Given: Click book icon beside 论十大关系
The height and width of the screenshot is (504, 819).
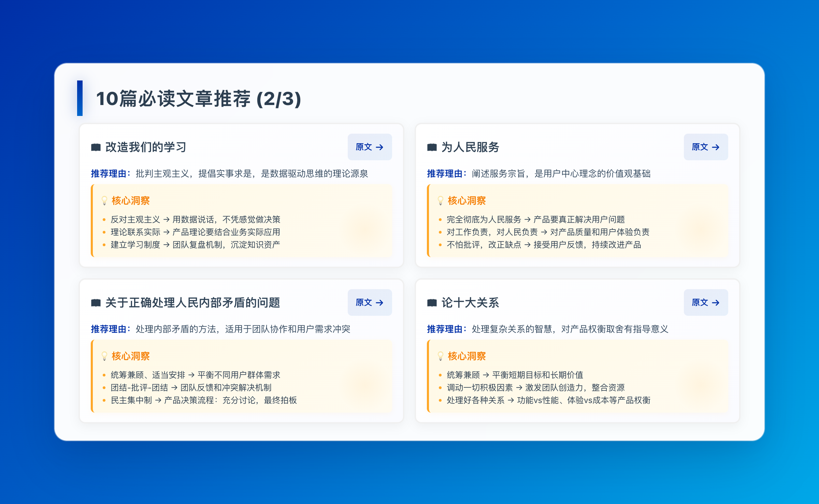Looking at the screenshot, I should point(432,303).
